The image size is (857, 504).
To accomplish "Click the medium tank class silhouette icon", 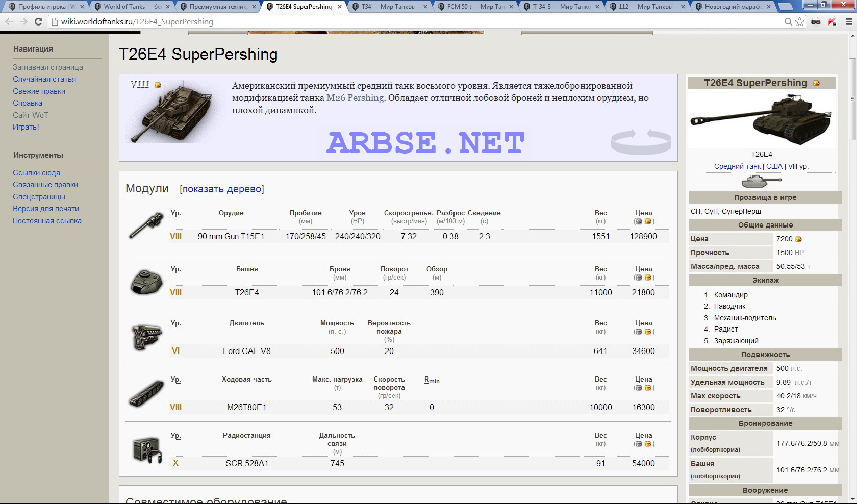I will click(x=762, y=181).
